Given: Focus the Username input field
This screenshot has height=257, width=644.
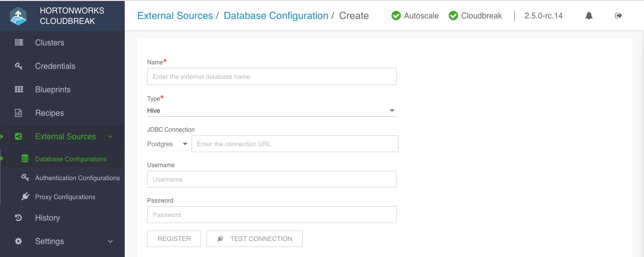Looking at the screenshot, I should (272, 179).
